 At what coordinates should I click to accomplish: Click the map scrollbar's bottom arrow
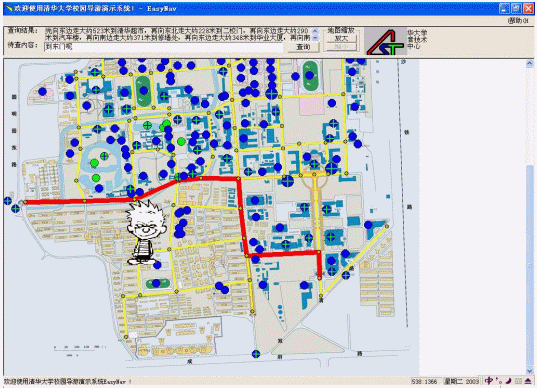pos(529,371)
